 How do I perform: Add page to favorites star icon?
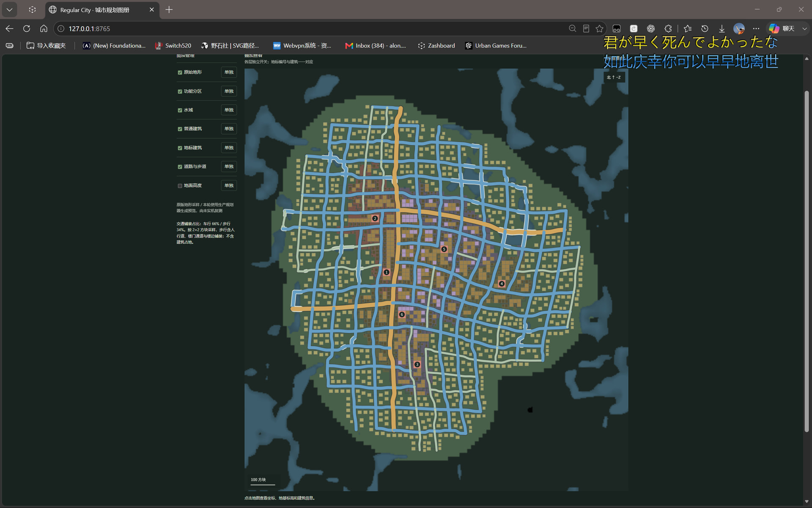[x=599, y=28]
